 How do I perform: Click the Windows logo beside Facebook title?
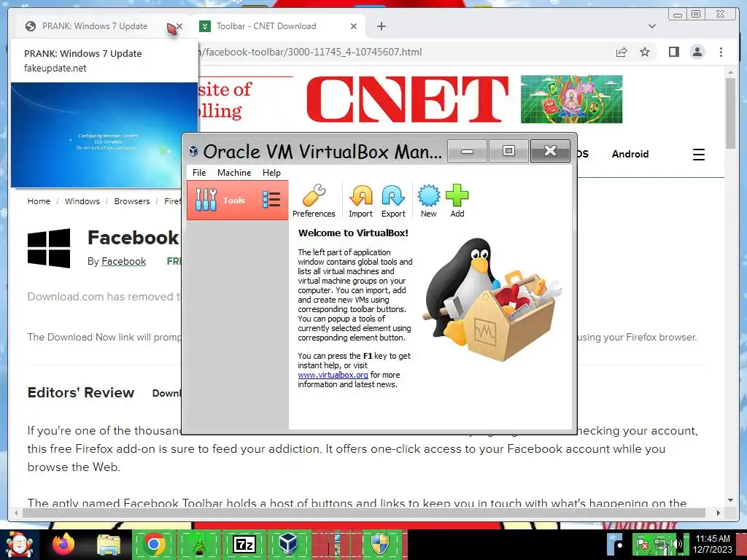point(49,248)
